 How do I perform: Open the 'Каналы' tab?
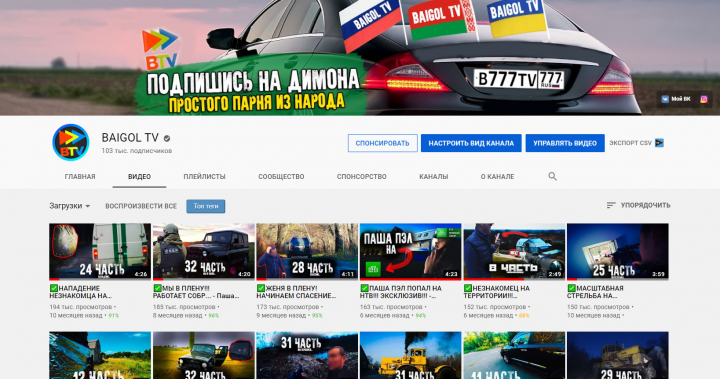point(433,176)
